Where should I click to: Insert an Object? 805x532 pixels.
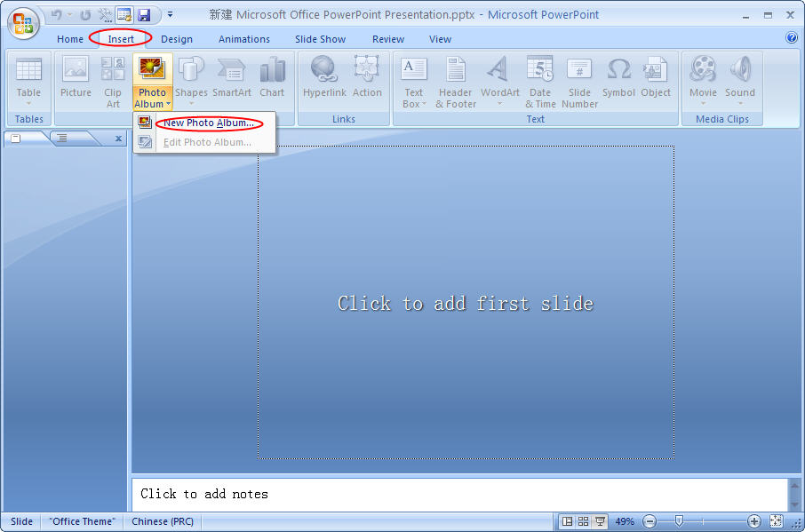pos(656,76)
